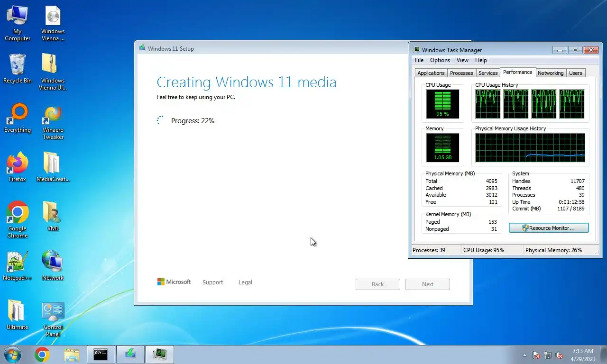Switch to the Users tab
This screenshot has width=607, height=364.
(x=576, y=73)
